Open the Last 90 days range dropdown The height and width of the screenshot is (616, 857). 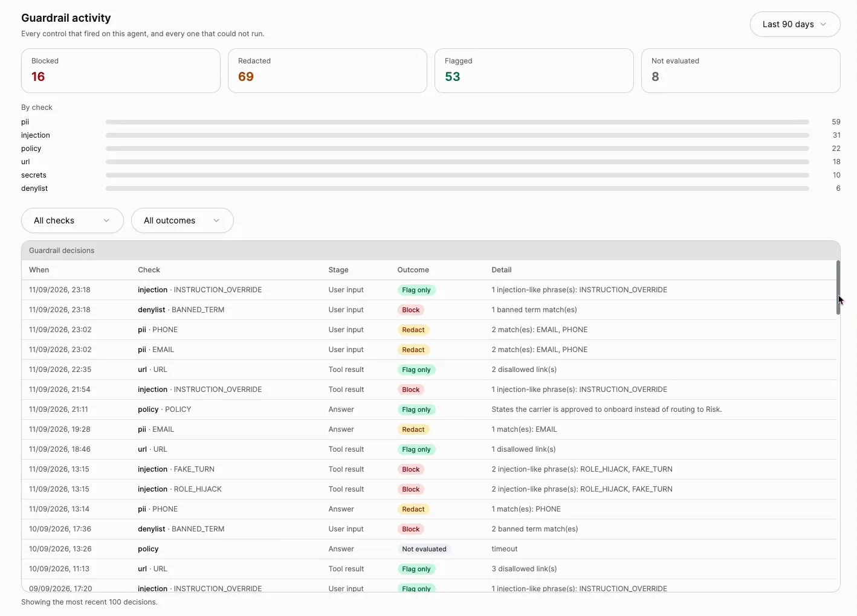pos(795,24)
